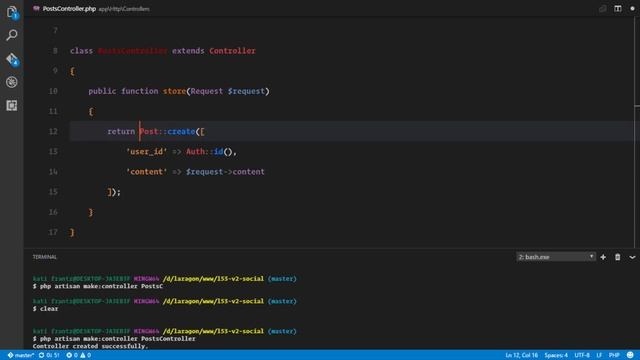640x360 pixels.
Task: Click 'Spaces: 4' indentation setting
Action: pos(556,355)
